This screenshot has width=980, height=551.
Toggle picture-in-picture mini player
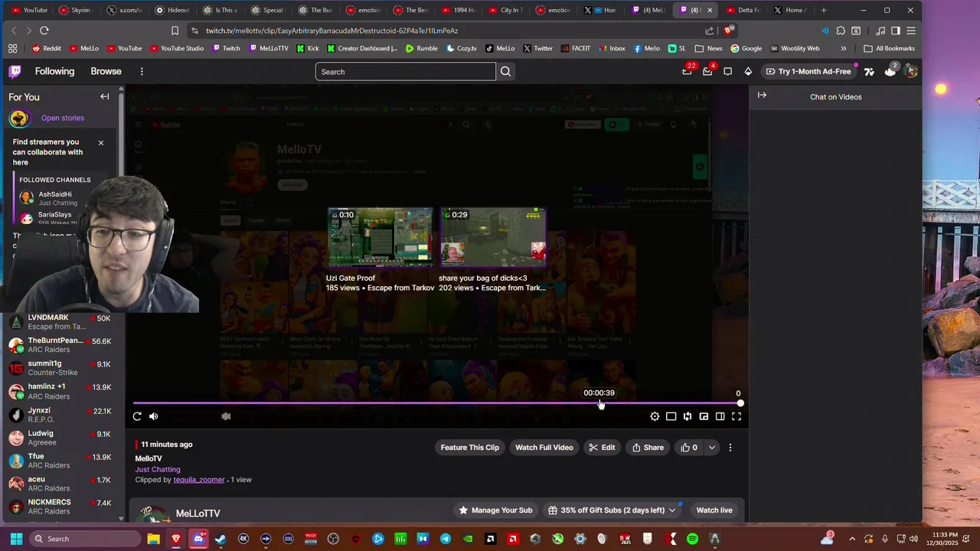tap(704, 416)
